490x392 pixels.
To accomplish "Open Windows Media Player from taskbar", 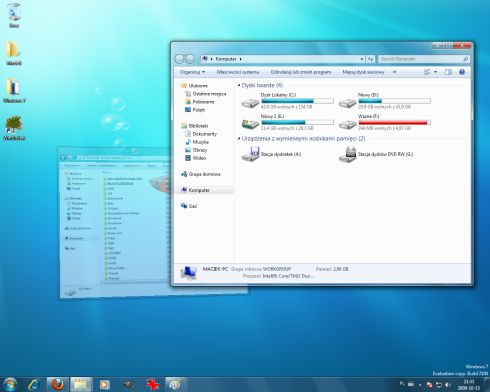I will [104, 385].
